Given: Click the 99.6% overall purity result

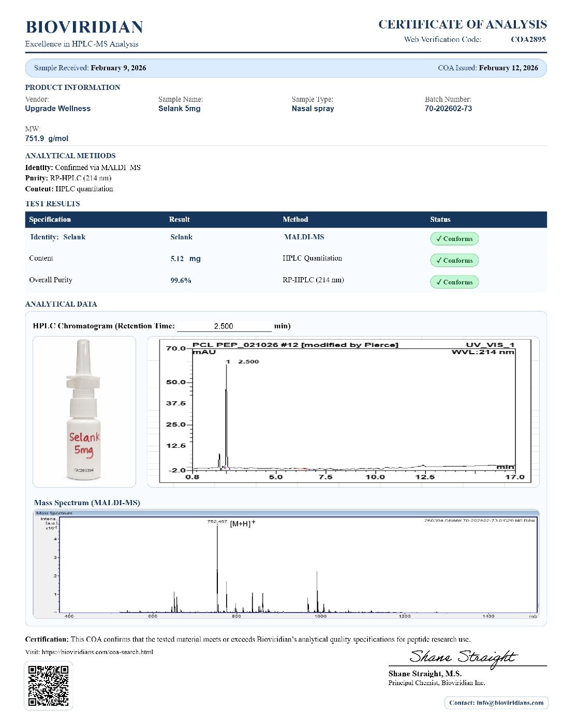Looking at the screenshot, I should 181,280.
